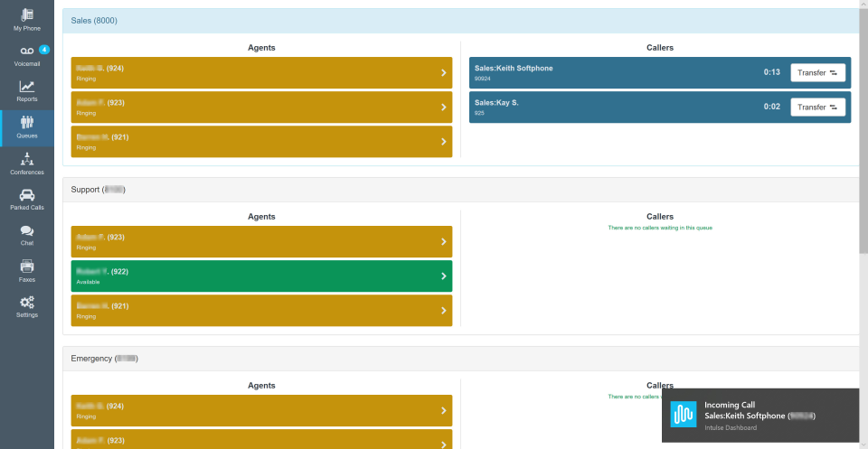The image size is (868, 449).
Task: Click the Intulse waveform notification icon
Action: pyautogui.click(x=684, y=415)
